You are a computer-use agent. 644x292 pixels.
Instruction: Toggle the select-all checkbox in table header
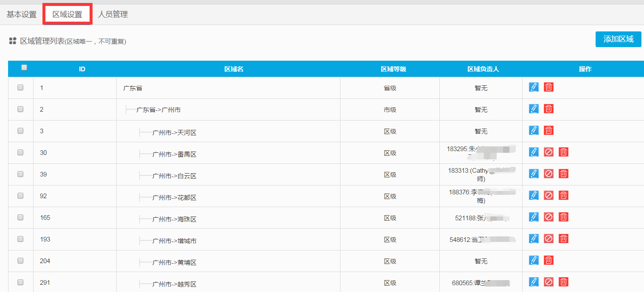click(x=24, y=67)
